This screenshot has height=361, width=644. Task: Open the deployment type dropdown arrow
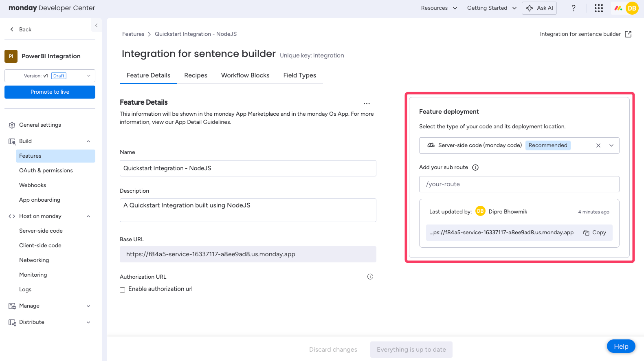click(x=611, y=145)
